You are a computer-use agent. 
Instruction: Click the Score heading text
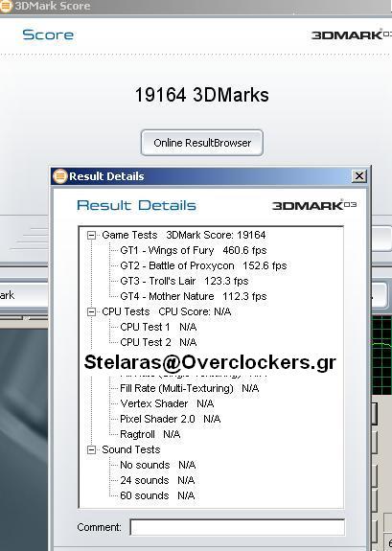tap(48, 34)
